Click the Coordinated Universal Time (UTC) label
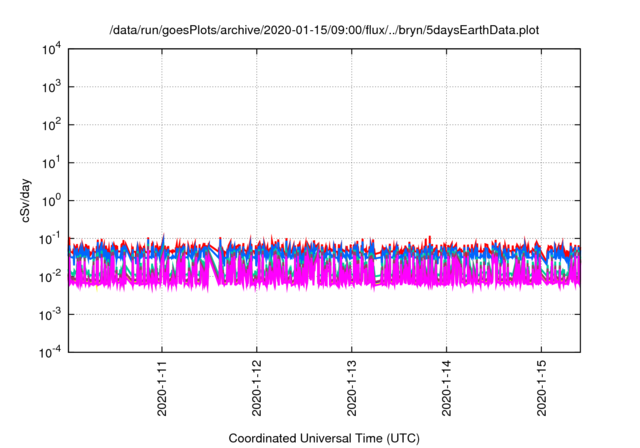640x448 pixels. coord(324,438)
